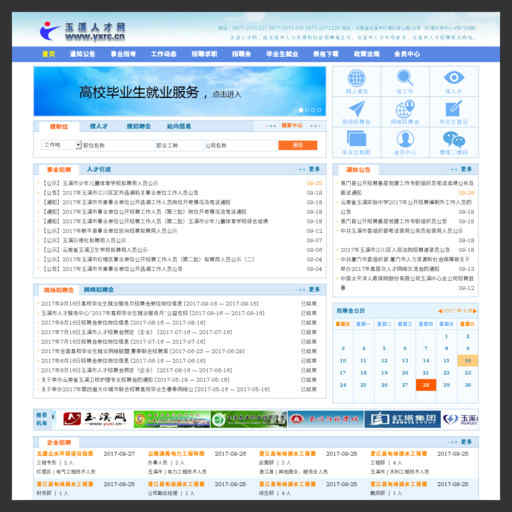Select the last carousel dot on banner
The height and width of the screenshot is (512, 512).
319,110
